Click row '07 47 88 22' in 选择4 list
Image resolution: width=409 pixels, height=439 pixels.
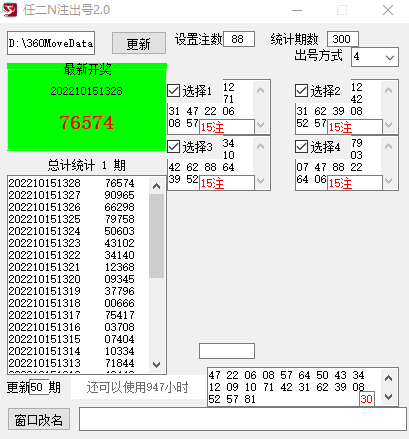(329, 167)
